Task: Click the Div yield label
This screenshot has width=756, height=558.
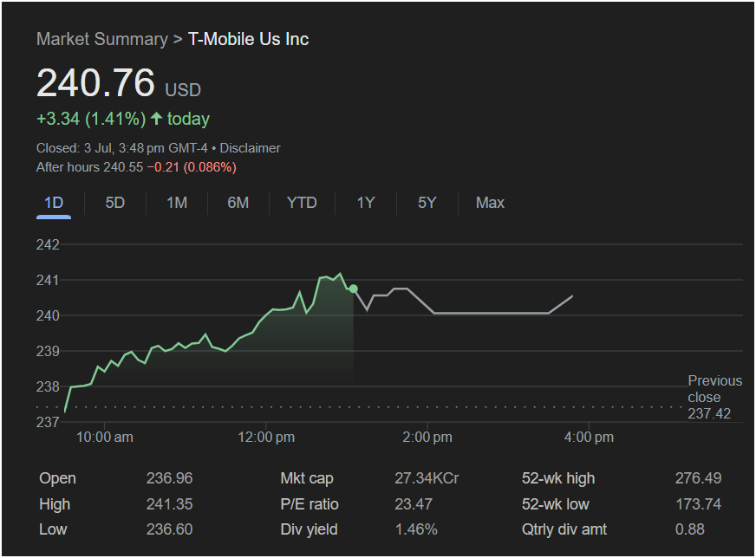Action: tap(309, 529)
